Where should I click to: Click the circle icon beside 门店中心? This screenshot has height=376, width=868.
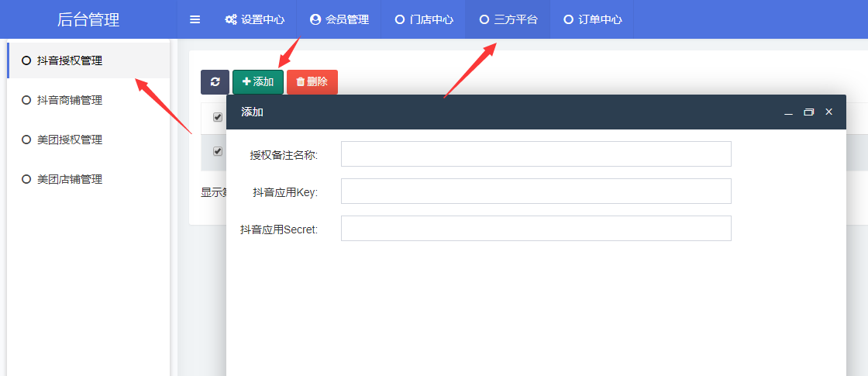click(x=400, y=19)
